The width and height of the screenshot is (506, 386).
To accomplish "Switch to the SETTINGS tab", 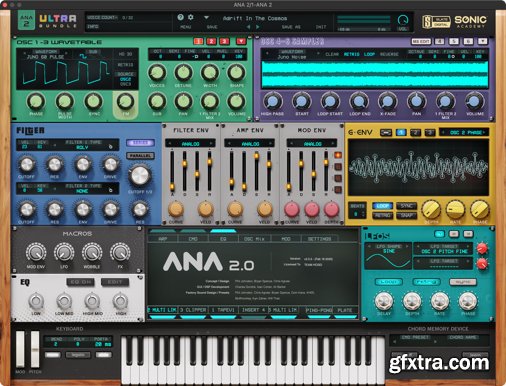I will click(319, 239).
